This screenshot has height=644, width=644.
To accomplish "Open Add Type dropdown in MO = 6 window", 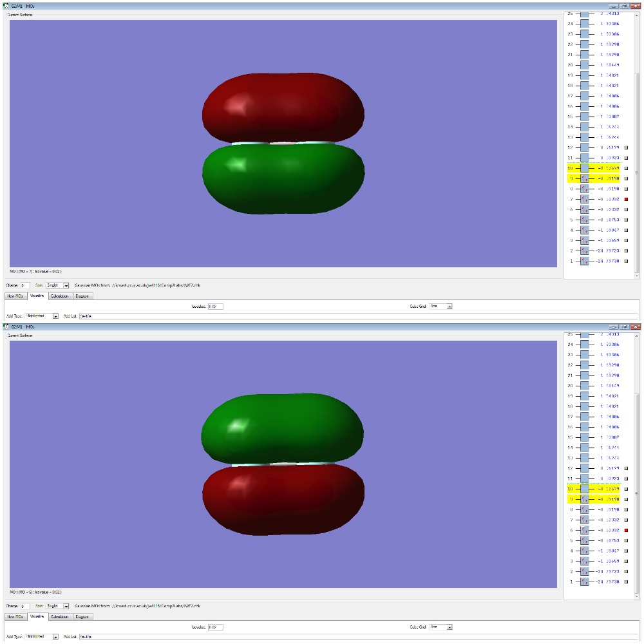I will click(x=41, y=637).
